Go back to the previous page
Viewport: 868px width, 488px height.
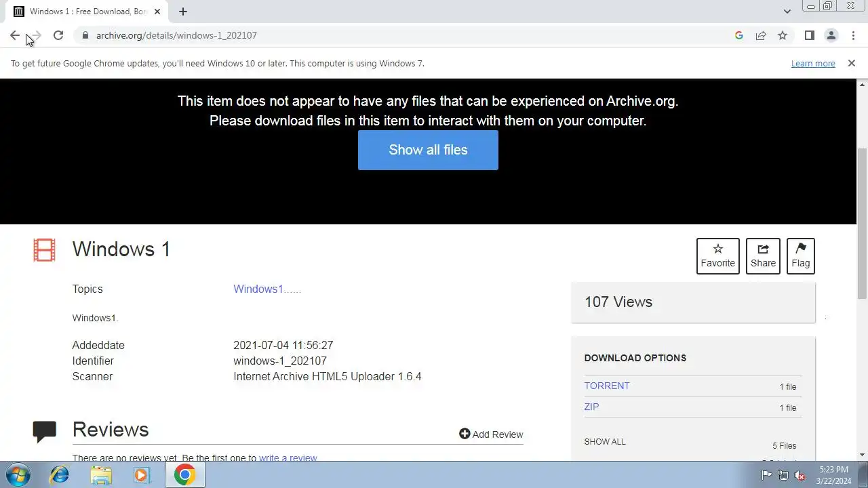pyautogui.click(x=15, y=35)
